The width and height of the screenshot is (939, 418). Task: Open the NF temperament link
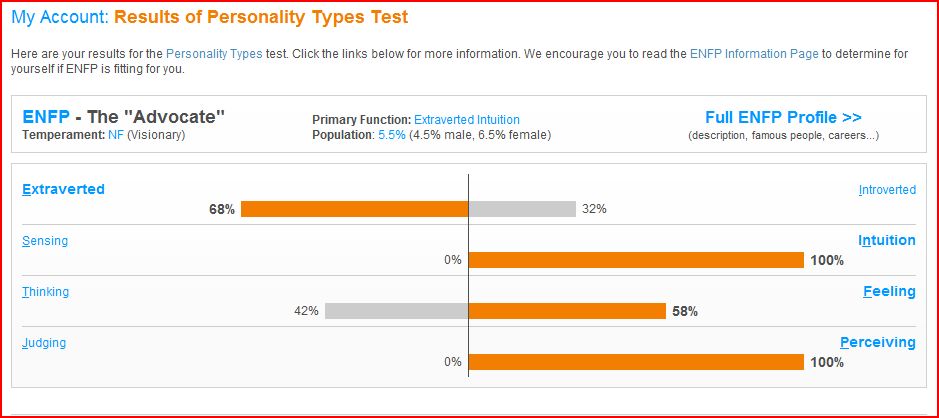click(x=116, y=134)
